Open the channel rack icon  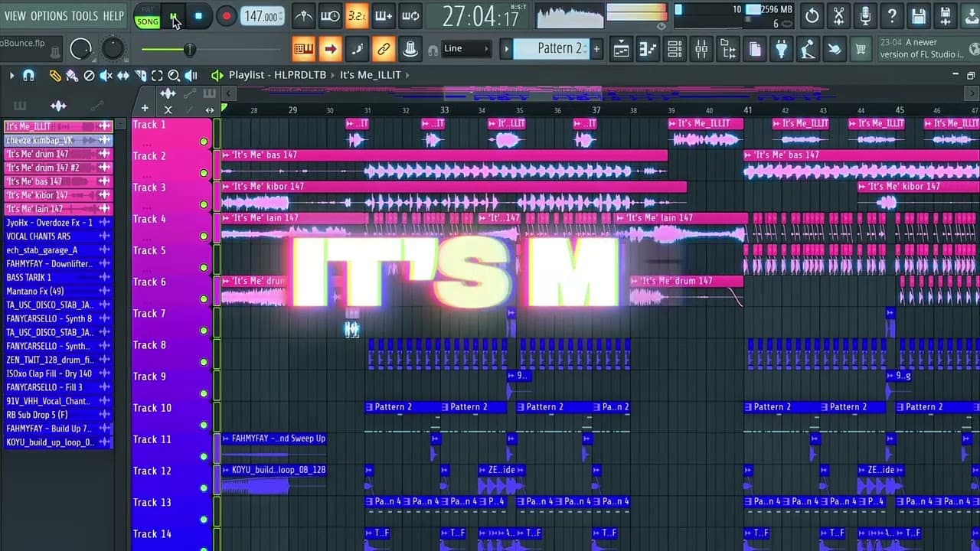pos(675,50)
